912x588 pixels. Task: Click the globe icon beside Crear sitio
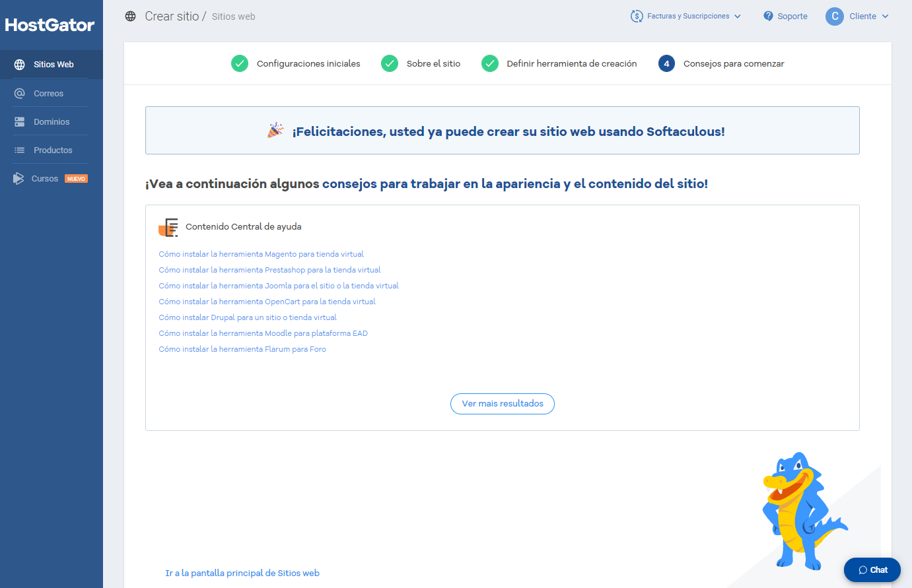[x=131, y=16]
